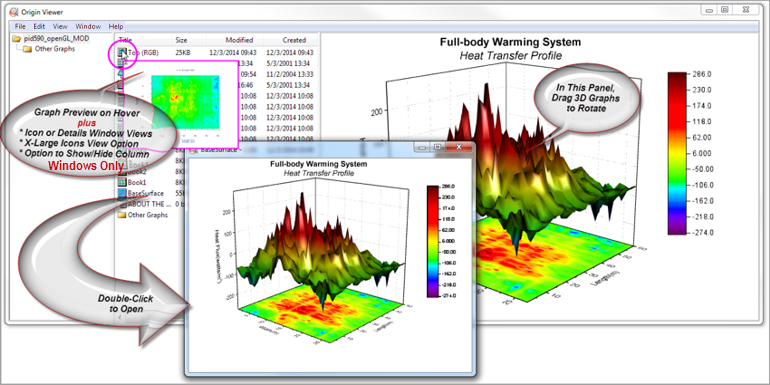Click Other Graphs folder icon in file list

click(122, 215)
